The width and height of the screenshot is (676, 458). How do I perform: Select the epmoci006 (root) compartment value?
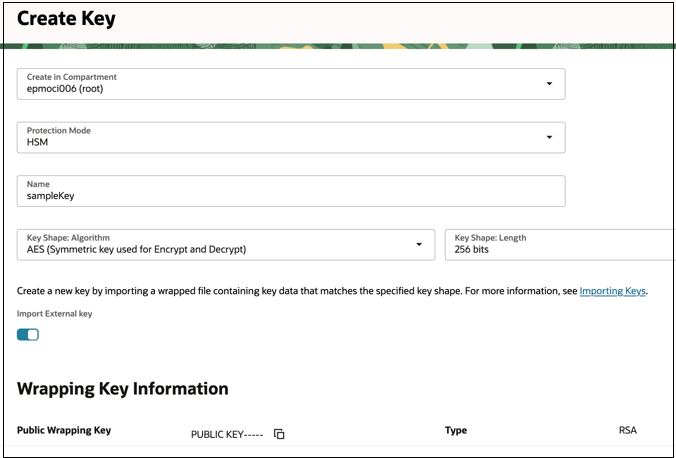coord(65,89)
